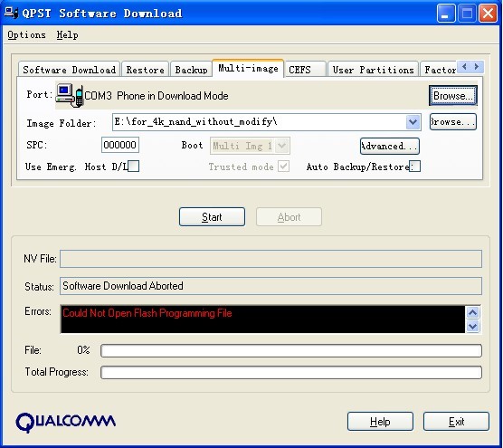
Task: Switch to the CEFS tab
Action: click(305, 70)
